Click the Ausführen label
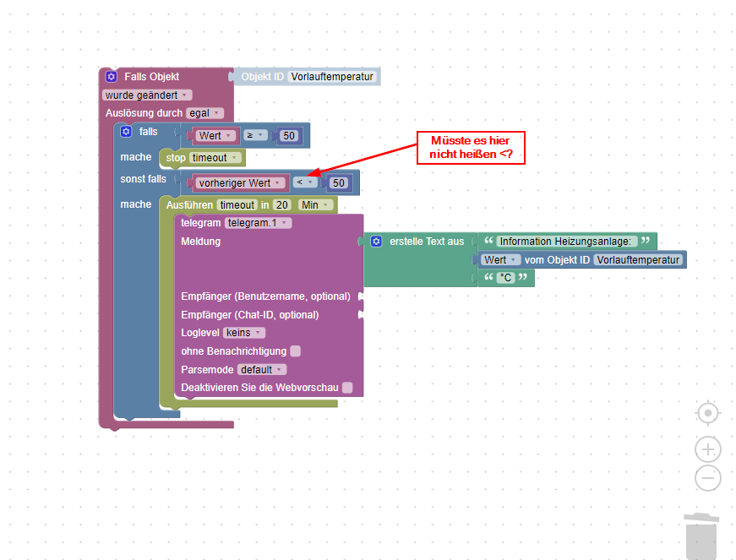This screenshot has height=560, width=736. click(x=189, y=205)
